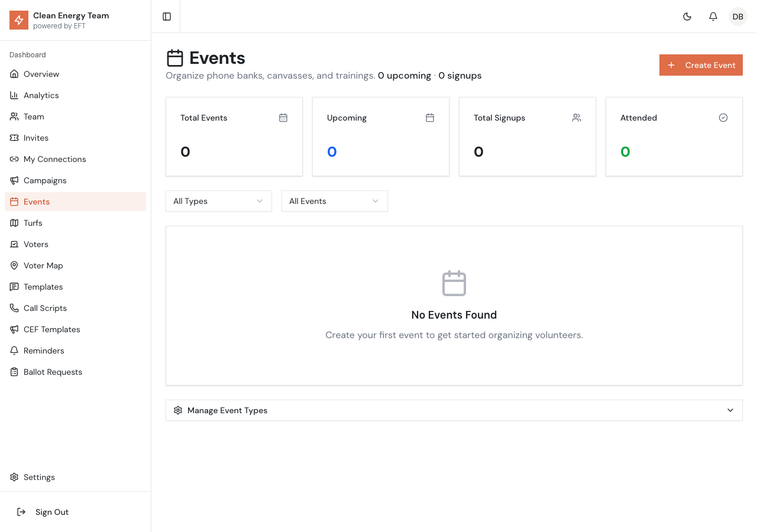Switch to dark mode moon icon
Viewport: 757px width, 532px height.
pyautogui.click(x=687, y=17)
